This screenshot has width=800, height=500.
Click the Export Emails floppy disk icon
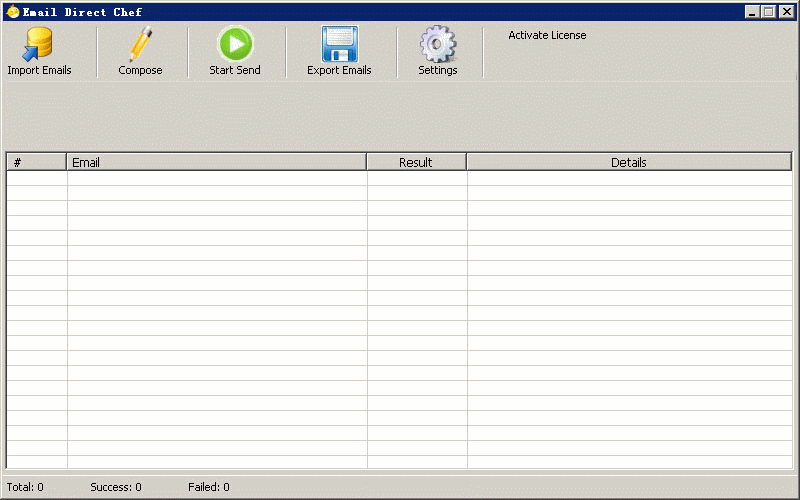pyautogui.click(x=339, y=44)
